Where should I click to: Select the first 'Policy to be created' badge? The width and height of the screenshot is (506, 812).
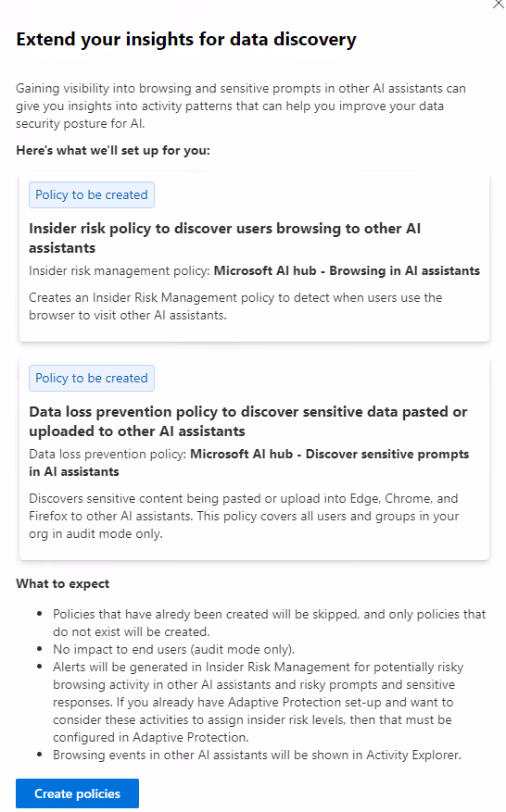coord(91,194)
